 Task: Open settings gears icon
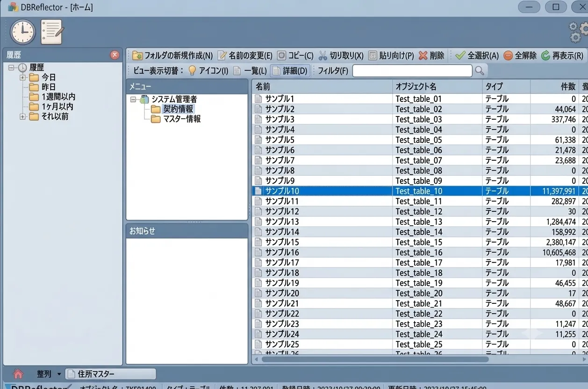[579, 32]
